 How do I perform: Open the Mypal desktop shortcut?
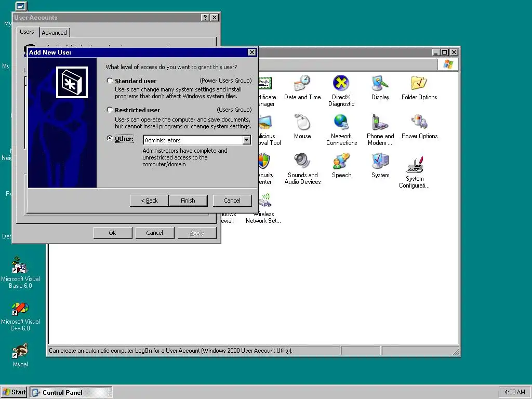click(x=20, y=355)
